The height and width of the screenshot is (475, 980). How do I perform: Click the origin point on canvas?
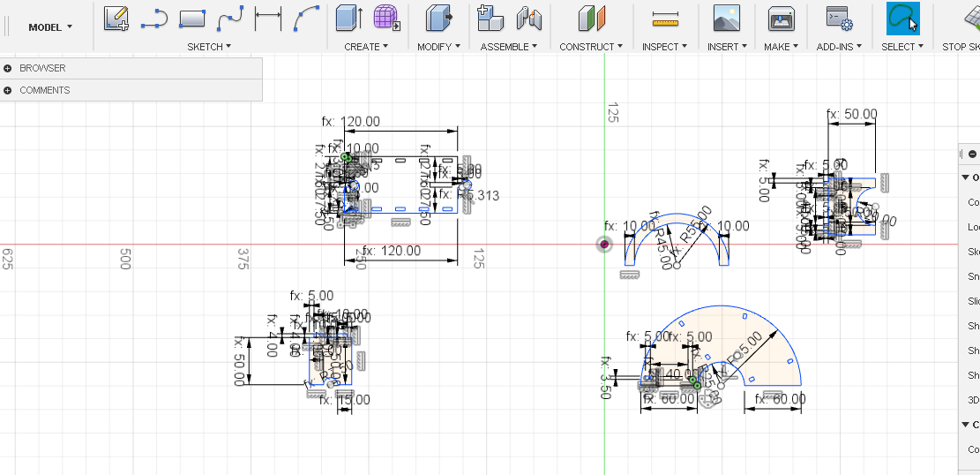(x=604, y=244)
